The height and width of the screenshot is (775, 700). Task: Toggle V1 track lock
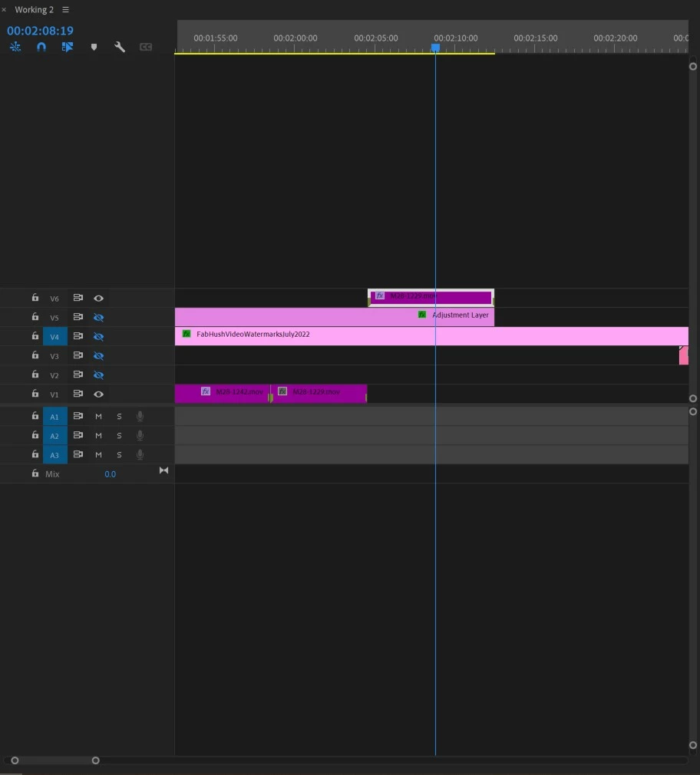click(35, 394)
